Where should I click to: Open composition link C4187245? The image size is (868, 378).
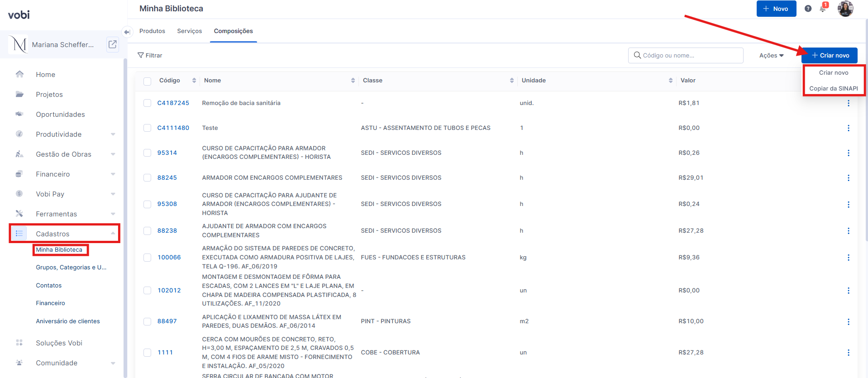173,103
